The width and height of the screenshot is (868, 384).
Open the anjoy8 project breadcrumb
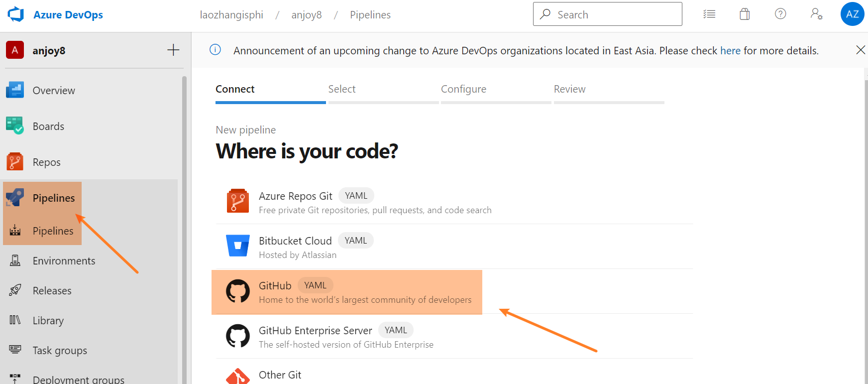307,15
